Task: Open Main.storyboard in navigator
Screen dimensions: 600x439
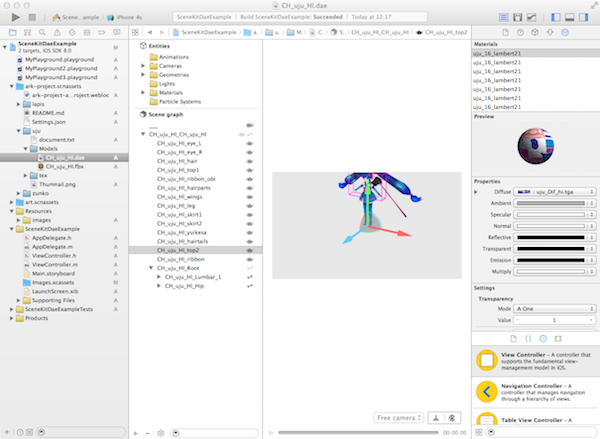Action: coord(53,274)
